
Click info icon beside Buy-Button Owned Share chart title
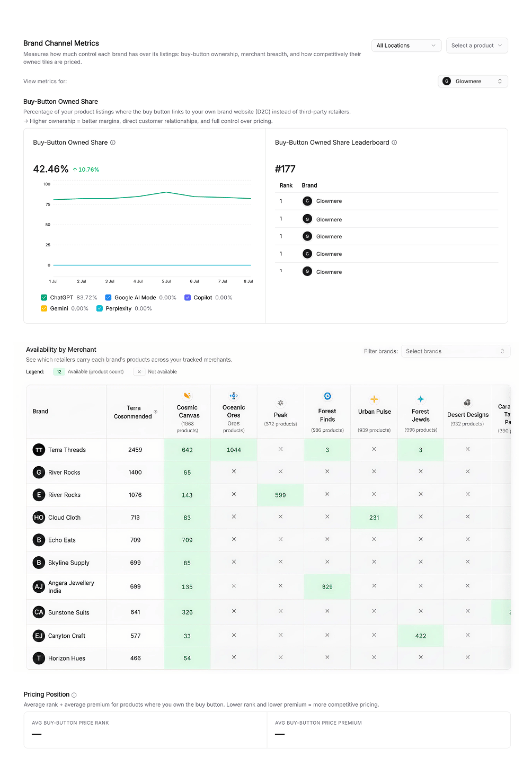coord(113,142)
